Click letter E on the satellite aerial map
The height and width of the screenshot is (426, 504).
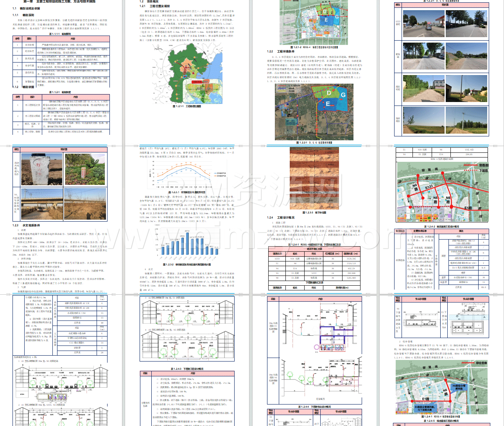[x=328, y=104]
